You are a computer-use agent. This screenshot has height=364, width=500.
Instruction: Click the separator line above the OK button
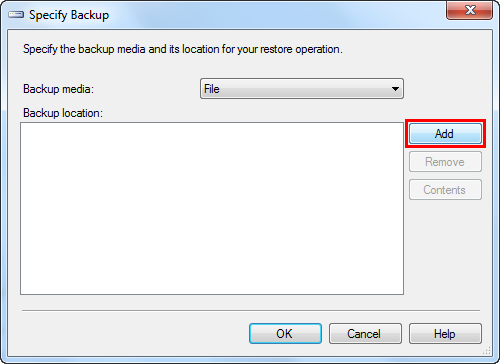(x=251, y=310)
